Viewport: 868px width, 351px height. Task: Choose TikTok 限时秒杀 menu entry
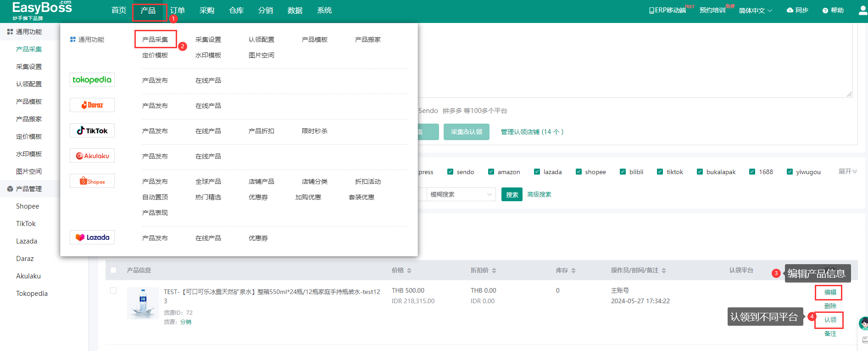click(315, 131)
